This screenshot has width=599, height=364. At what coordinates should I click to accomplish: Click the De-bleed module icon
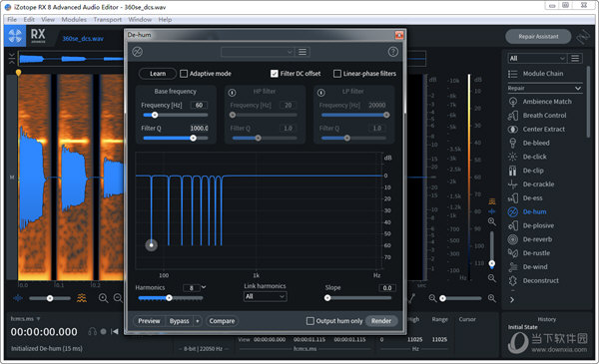pos(513,143)
